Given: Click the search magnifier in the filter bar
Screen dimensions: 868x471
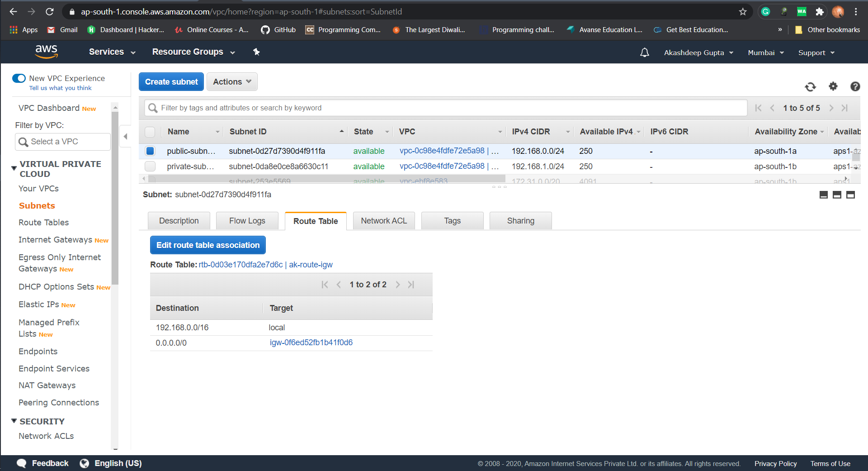Looking at the screenshot, I should point(153,108).
